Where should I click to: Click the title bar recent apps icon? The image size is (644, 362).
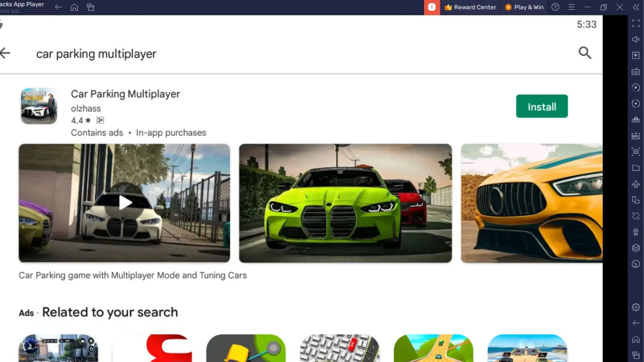(91, 7)
